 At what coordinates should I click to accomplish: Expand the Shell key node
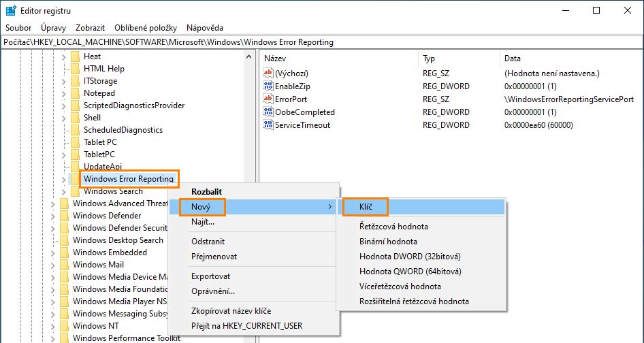[x=64, y=118]
